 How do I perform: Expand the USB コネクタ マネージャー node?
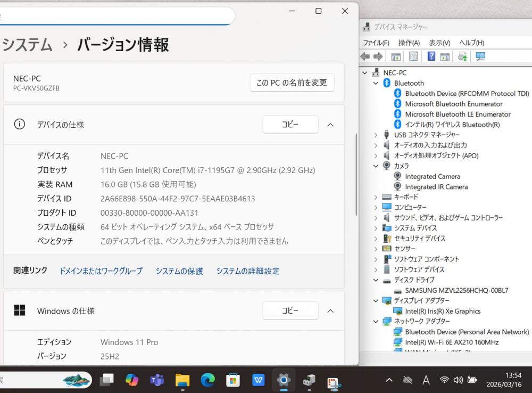tap(376, 135)
